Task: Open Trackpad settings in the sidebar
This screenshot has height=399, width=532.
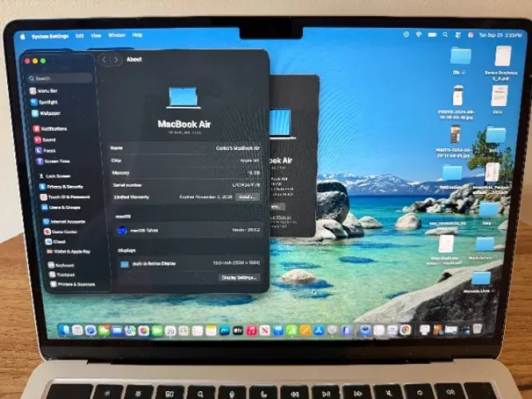Action: pyautogui.click(x=62, y=275)
